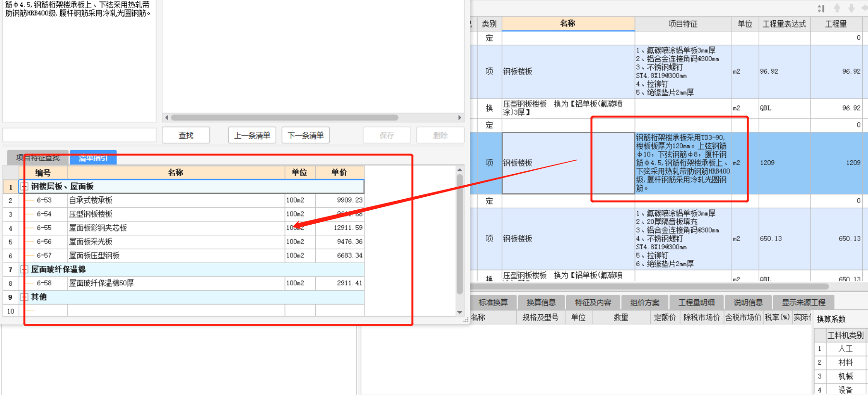
Task: Click left arrow of the horizontal scrollbar
Action: click(167, 117)
